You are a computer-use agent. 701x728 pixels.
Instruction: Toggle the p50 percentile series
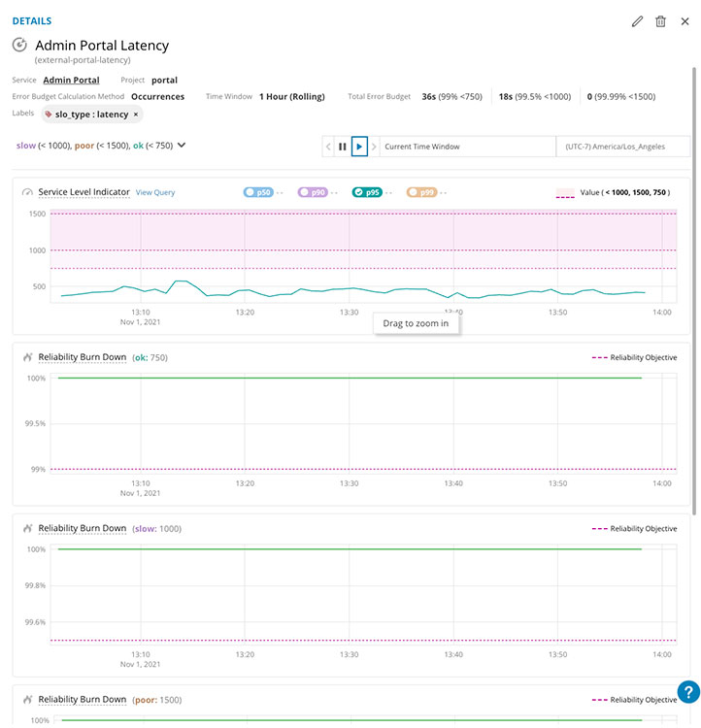[258, 192]
